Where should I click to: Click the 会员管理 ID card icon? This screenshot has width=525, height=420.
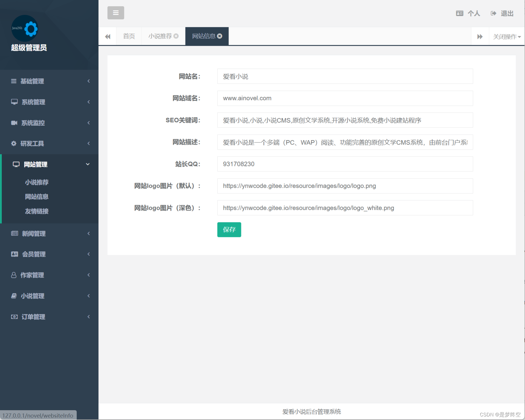tap(15, 254)
